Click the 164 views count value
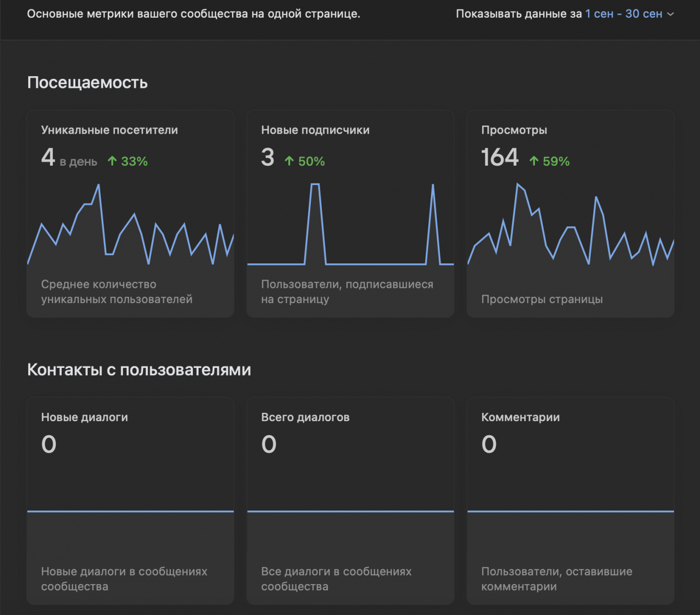This screenshot has height=615, width=700. point(500,157)
